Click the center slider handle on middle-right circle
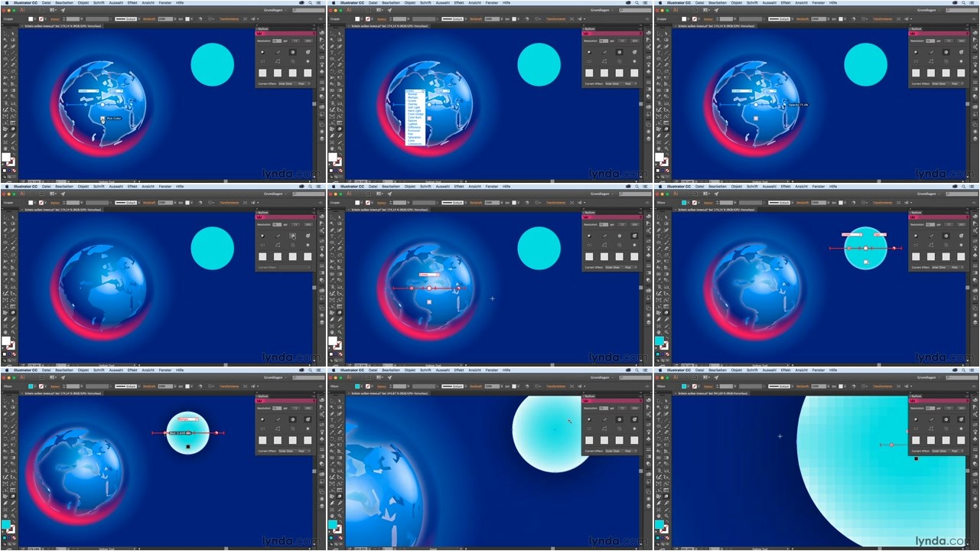The image size is (980, 551). coord(865,248)
